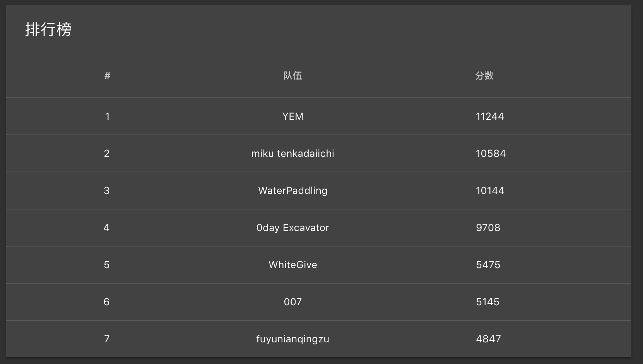Click the 排行榜 leaderboard title
This screenshot has width=643, height=364.
click(x=48, y=30)
